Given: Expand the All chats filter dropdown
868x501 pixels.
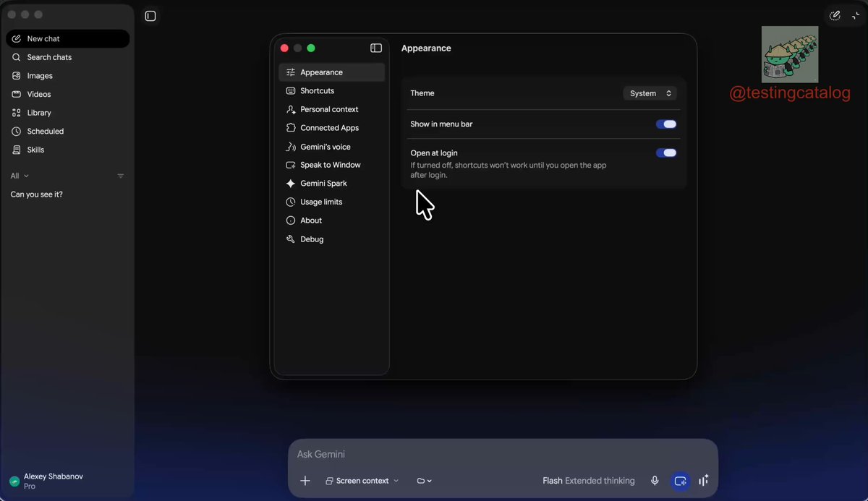Looking at the screenshot, I should point(20,176).
